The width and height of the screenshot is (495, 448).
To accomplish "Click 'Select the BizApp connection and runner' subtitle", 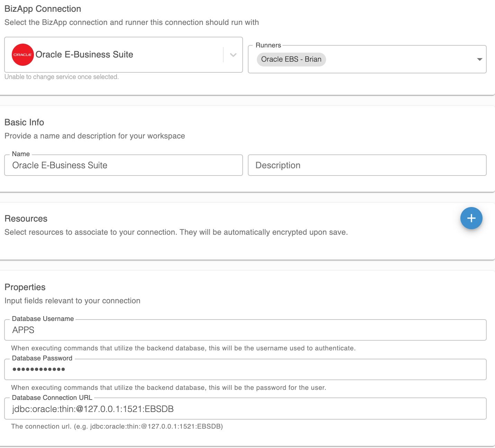I will point(132,23).
